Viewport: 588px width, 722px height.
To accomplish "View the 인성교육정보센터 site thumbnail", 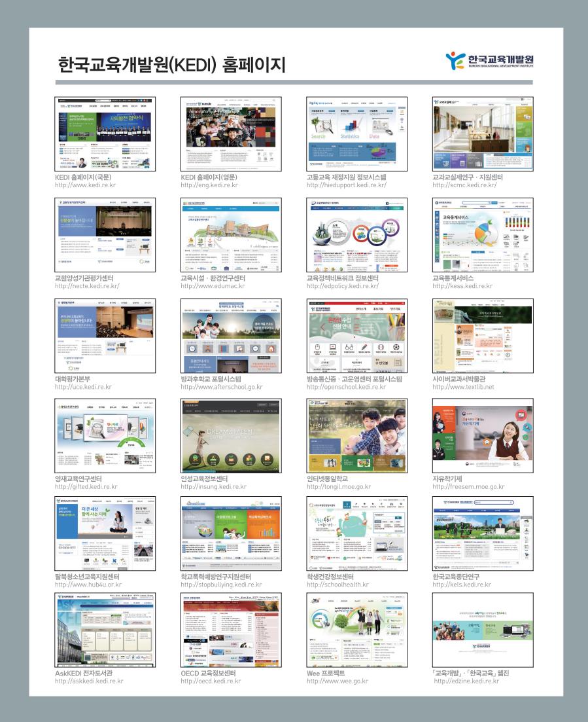I will 231,435.
